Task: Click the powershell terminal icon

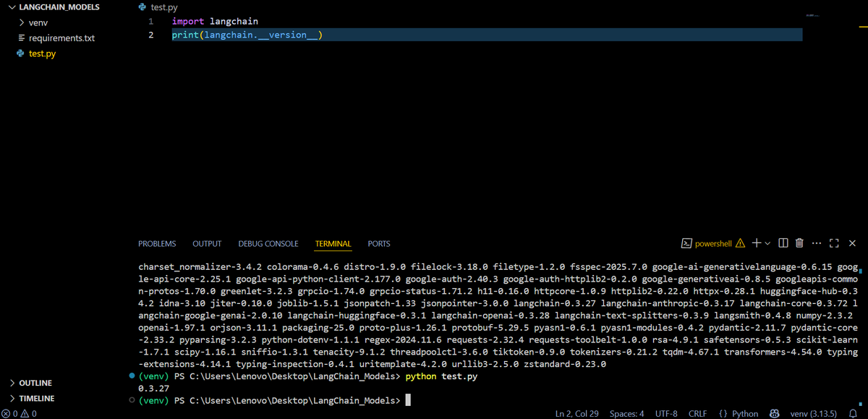Action: tap(687, 244)
